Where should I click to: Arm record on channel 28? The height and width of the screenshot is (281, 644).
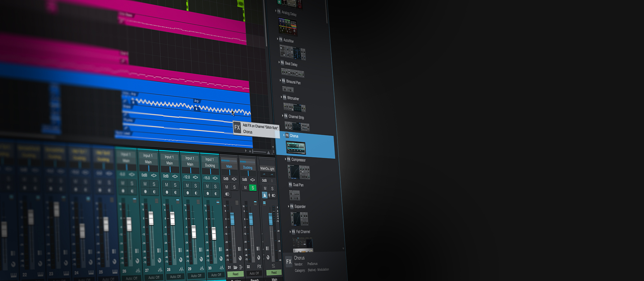[167, 192]
